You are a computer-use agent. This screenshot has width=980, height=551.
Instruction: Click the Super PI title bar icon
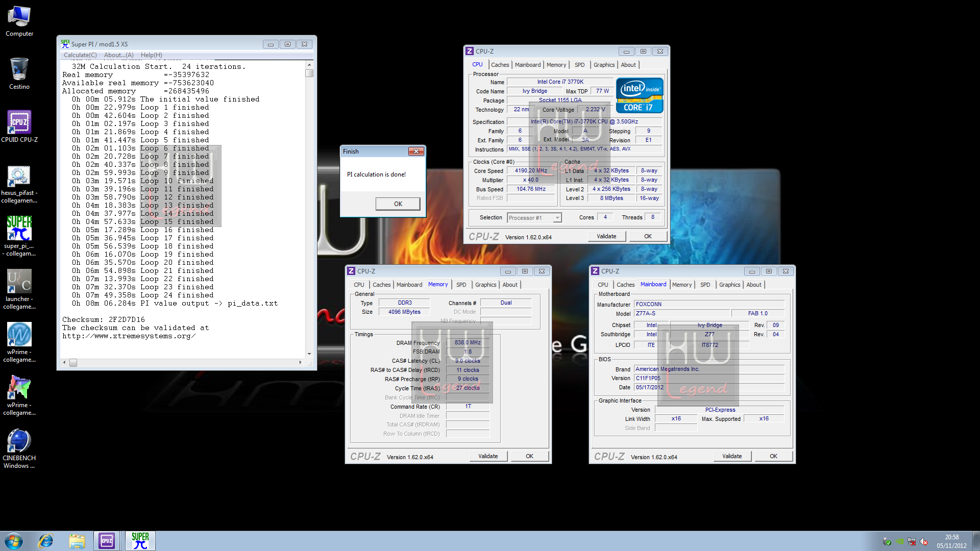[65, 44]
